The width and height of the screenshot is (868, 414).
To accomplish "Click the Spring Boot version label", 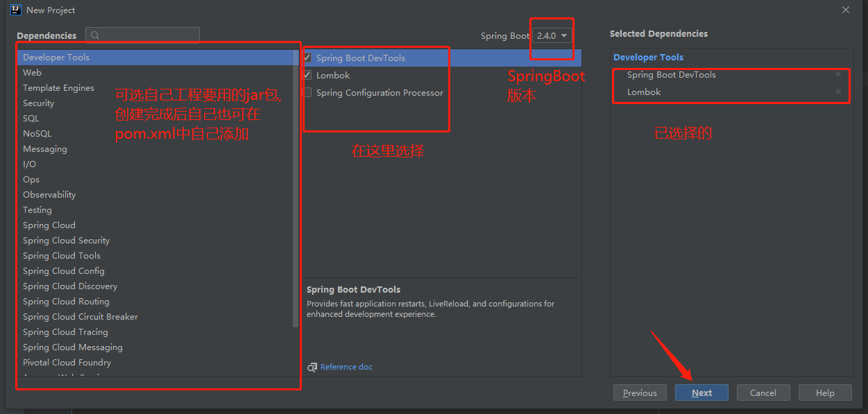I will tap(504, 35).
